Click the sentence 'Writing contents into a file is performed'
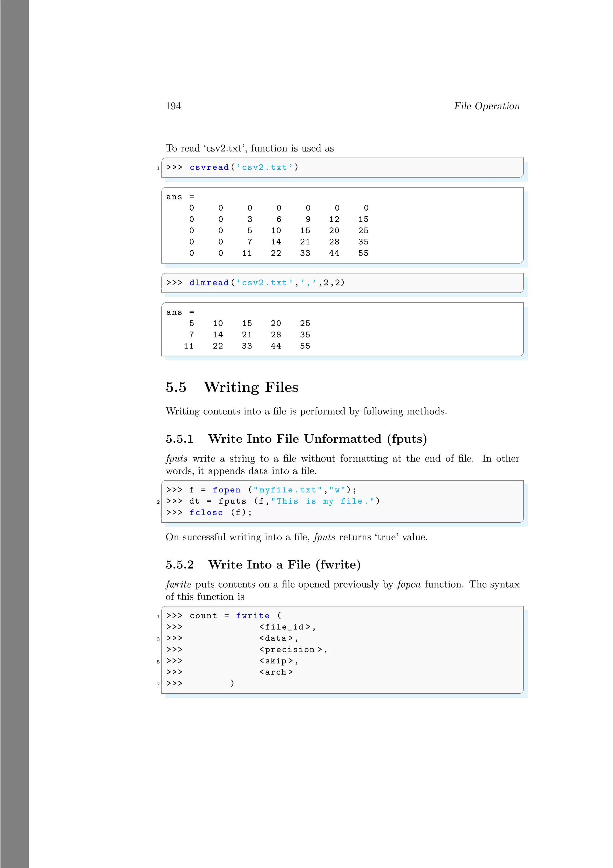This screenshot has height=868, width=613. coord(306,411)
